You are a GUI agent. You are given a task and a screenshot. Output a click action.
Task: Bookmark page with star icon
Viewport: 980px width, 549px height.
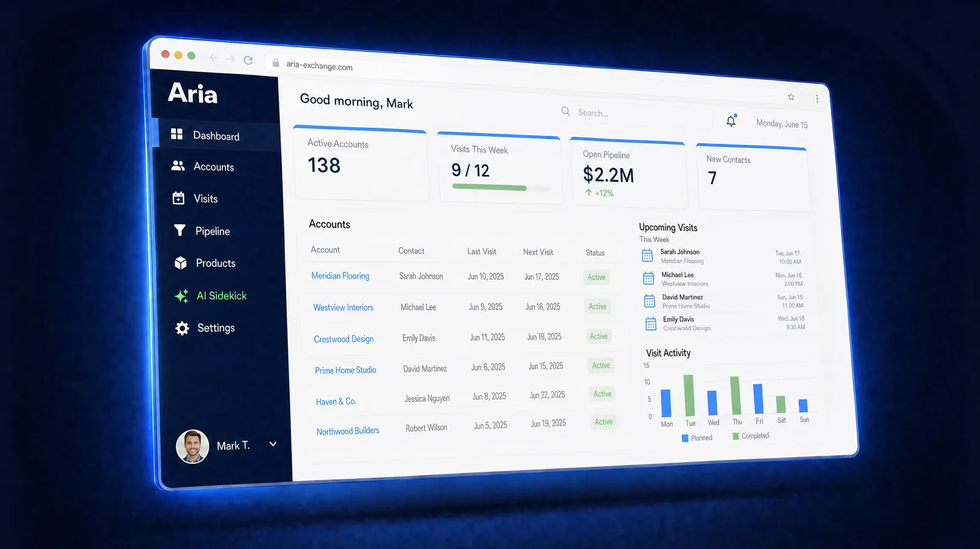791,97
